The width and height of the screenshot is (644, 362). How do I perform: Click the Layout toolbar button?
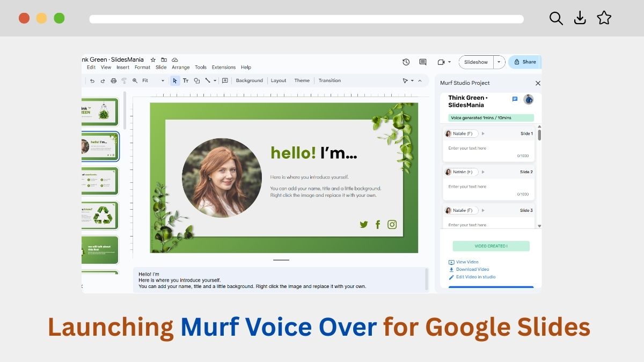point(279,81)
